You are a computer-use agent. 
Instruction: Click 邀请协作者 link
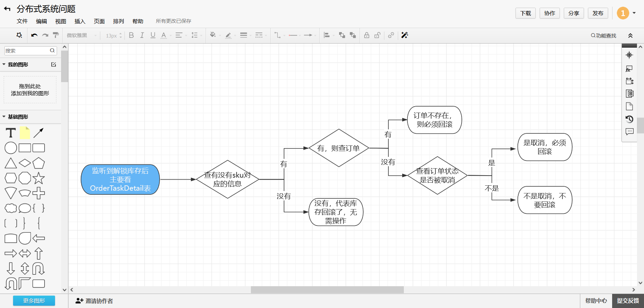point(94,301)
